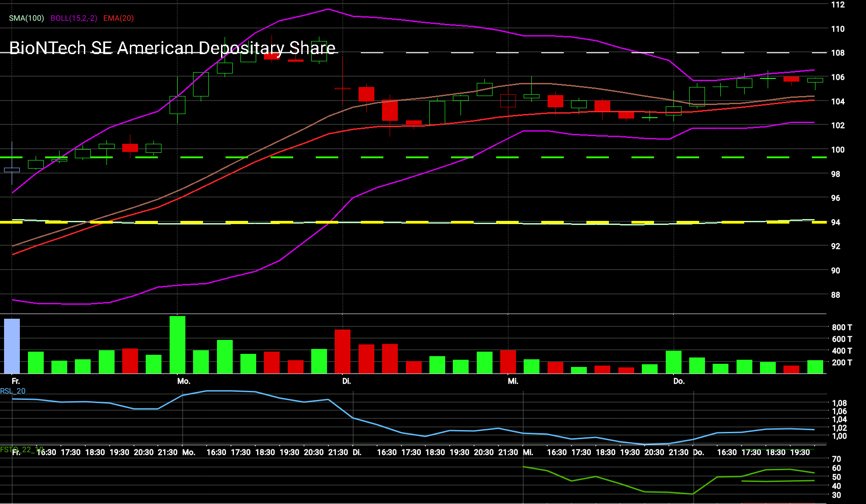Click the last candlestick on the right

(815, 80)
